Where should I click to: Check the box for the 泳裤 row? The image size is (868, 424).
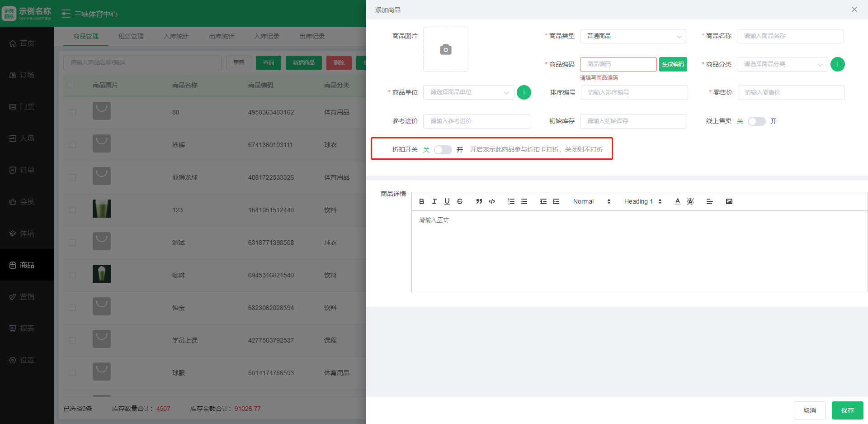73,145
